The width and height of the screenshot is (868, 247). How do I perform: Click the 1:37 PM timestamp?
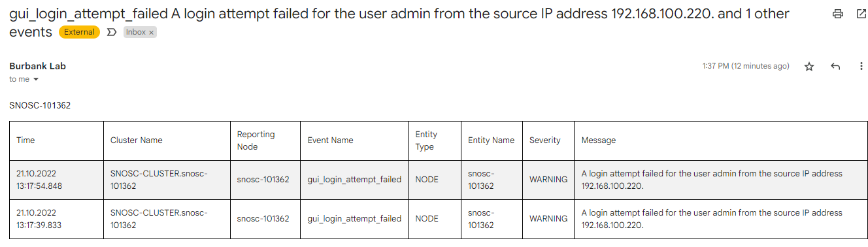coord(746,66)
